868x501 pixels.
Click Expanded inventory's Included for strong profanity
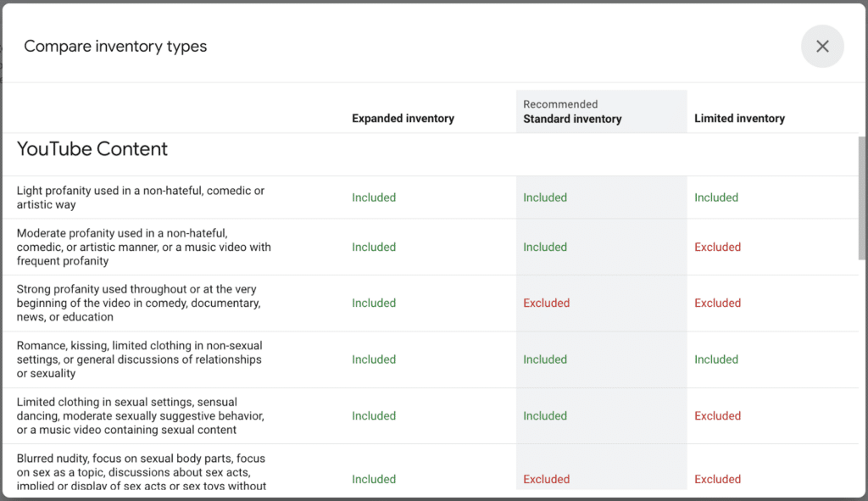374,303
